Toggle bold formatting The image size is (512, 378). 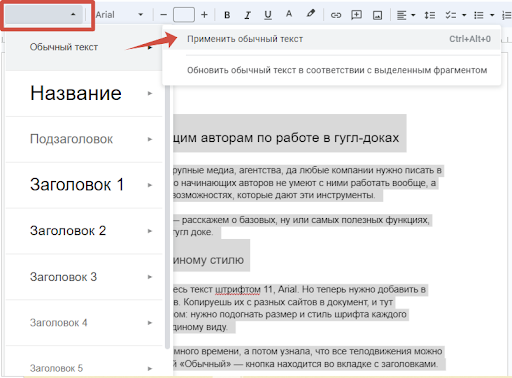pyautogui.click(x=227, y=15)
